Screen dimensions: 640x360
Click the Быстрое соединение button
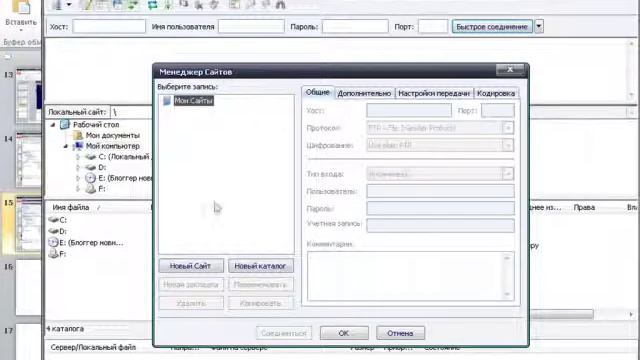[x=492, y=27]
